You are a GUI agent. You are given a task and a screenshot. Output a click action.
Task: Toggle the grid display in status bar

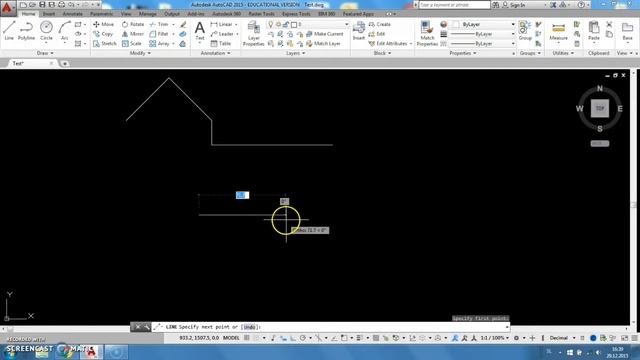point(247,338)
